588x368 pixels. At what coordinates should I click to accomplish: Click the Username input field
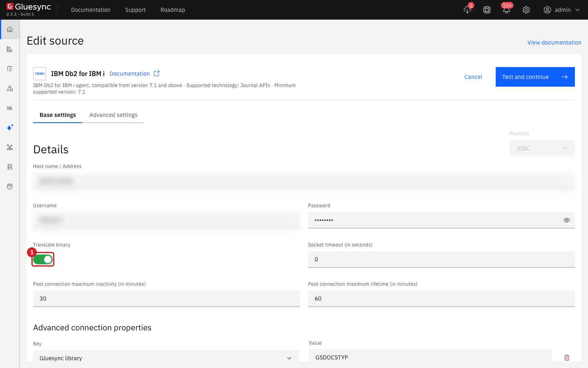click(x=167, y=220)
